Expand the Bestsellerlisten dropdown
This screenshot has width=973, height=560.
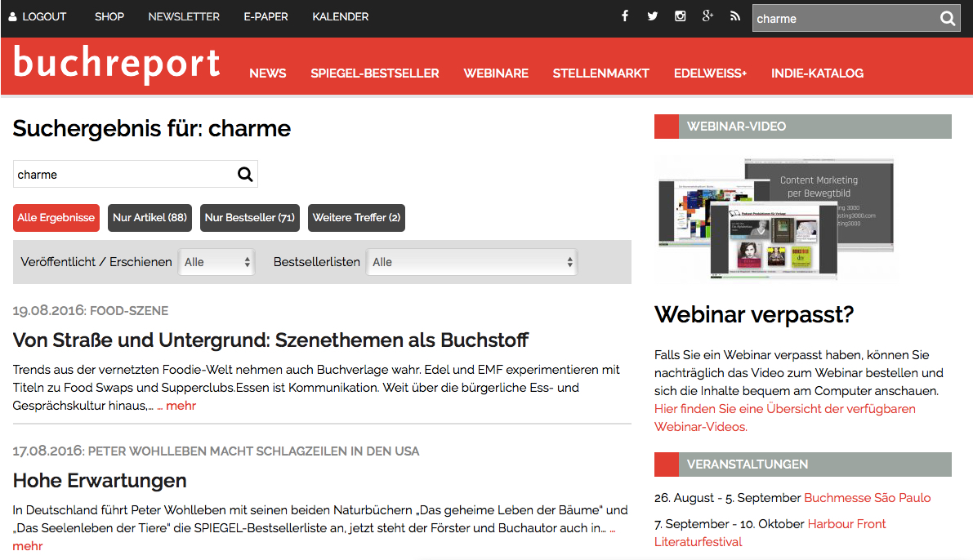click(472, 262)
